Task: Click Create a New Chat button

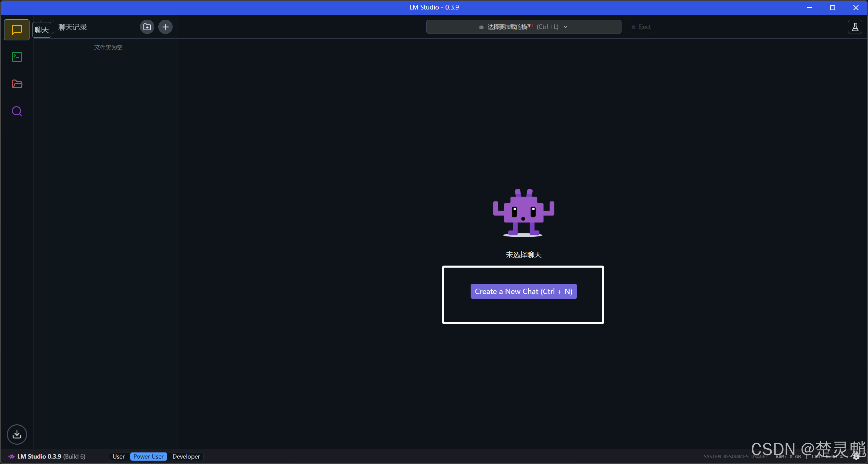Action: click(x=523, y=291)
